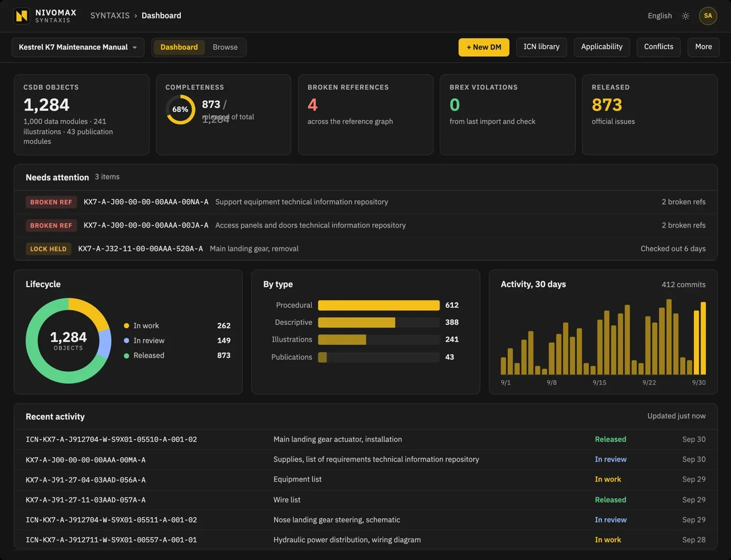Click the 'Updated just now' label
This screenshot has width=731, height=560.
[676, 416]
